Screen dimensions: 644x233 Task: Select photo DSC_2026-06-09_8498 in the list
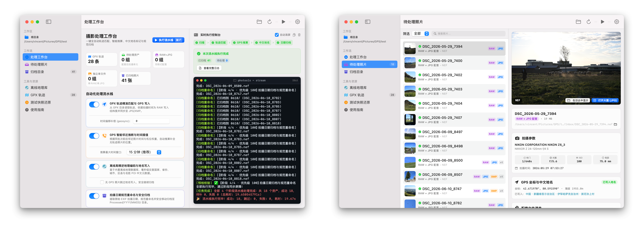[454, 148]
